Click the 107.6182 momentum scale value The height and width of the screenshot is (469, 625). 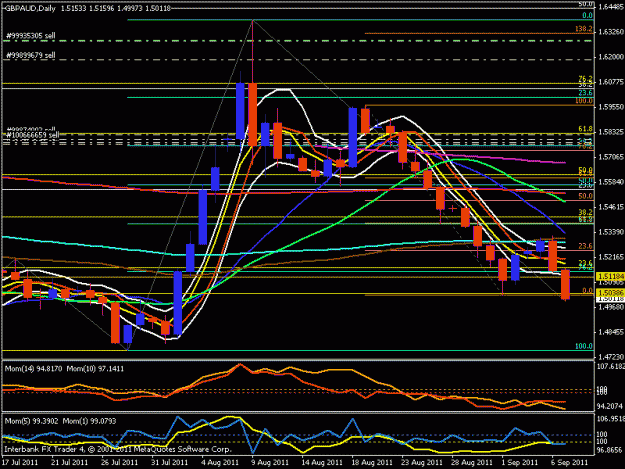click(x=610, y=366)
